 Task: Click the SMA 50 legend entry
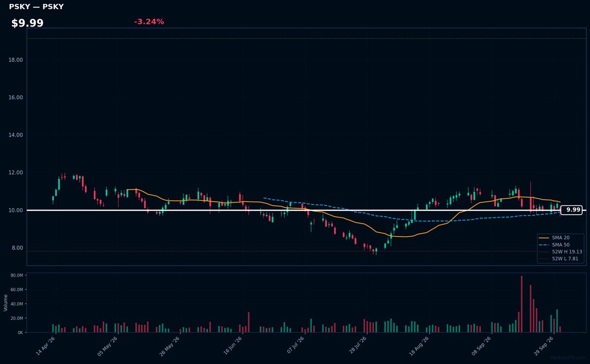point(560,245)
